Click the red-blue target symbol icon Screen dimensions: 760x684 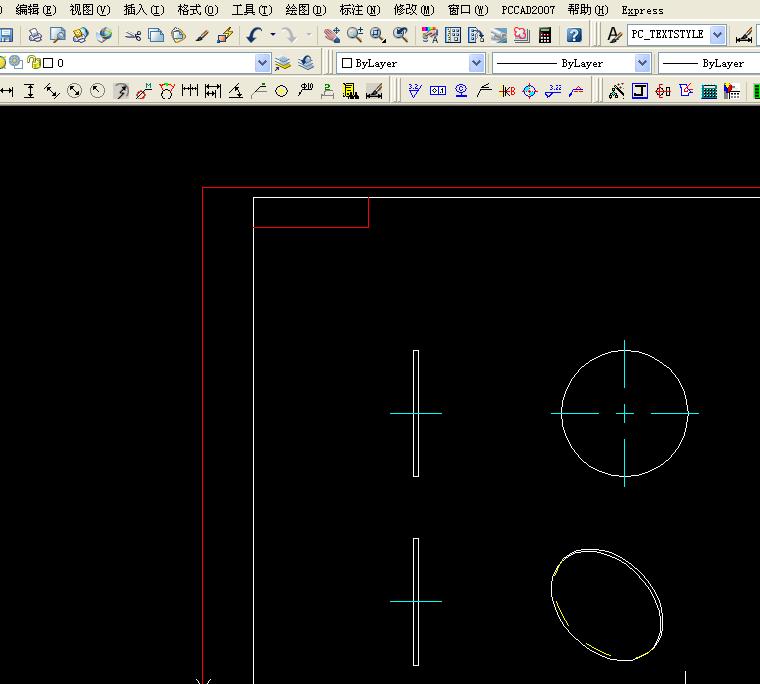(x=530, y=91)
